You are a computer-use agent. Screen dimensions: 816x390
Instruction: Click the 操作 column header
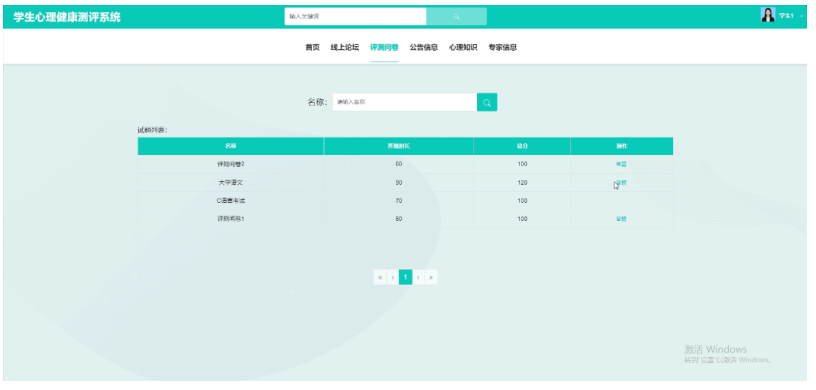pyautogui.click(x=622, y=146)
